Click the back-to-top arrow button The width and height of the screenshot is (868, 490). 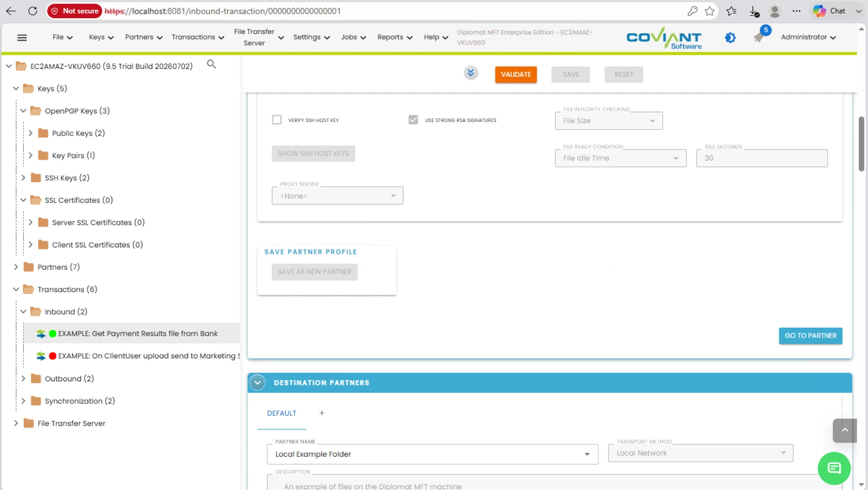845,430
